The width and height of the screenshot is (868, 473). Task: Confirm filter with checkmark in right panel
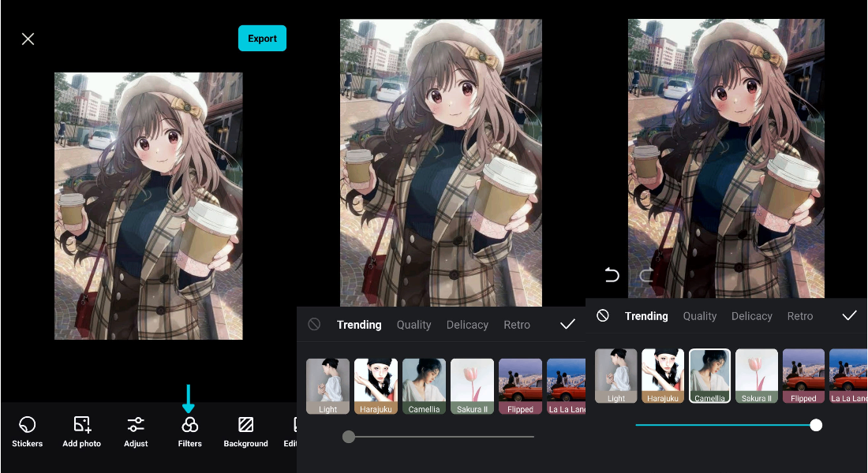(849, 315)
